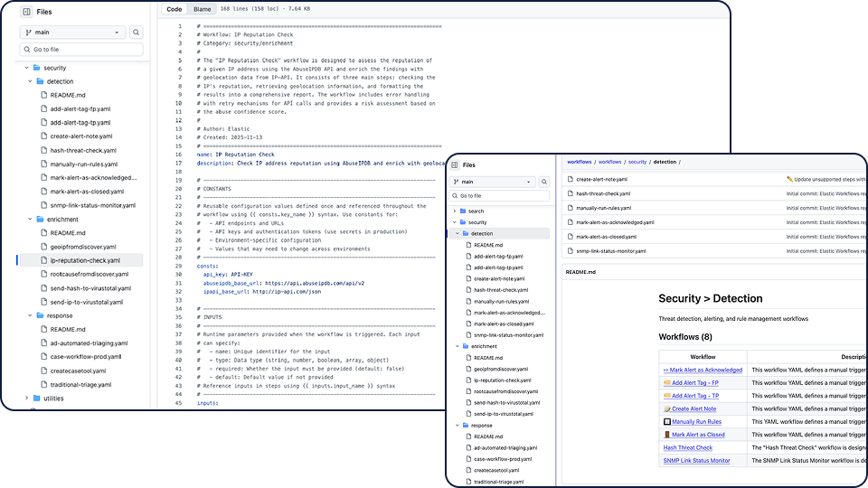The image size is (868, 488).
Task: Open case-workflow-prod.yaml in the left window's tree
Action: pyautogui.click(x=85, y=357)
